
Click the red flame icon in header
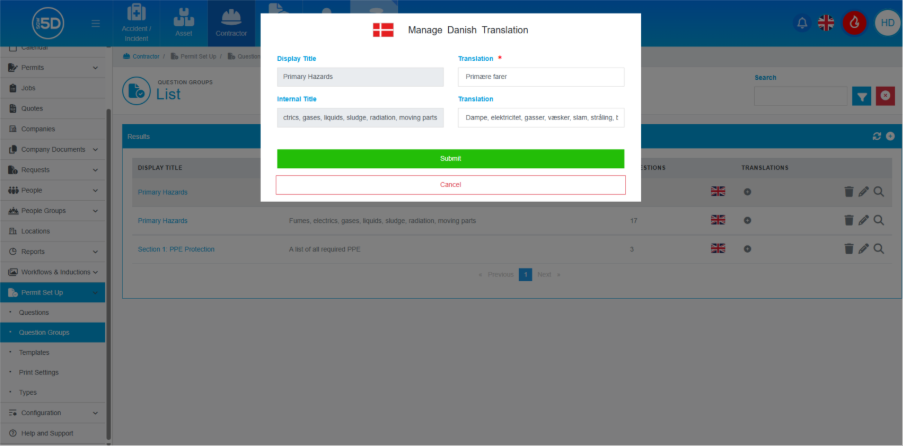pos(855,23)
